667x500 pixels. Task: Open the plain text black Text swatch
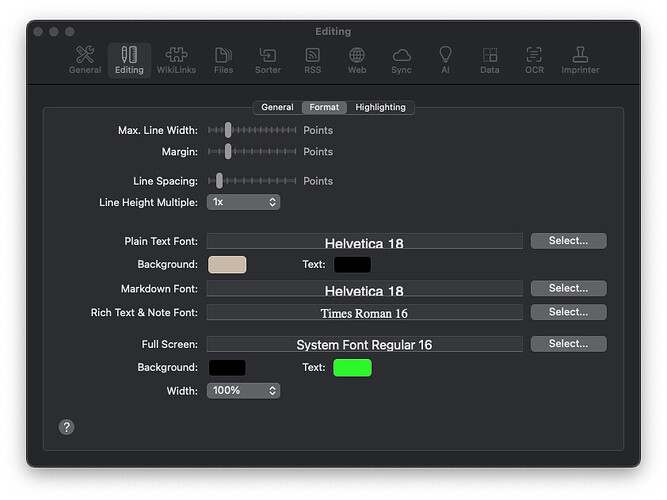pyautogui.click(x=352, y=265)
